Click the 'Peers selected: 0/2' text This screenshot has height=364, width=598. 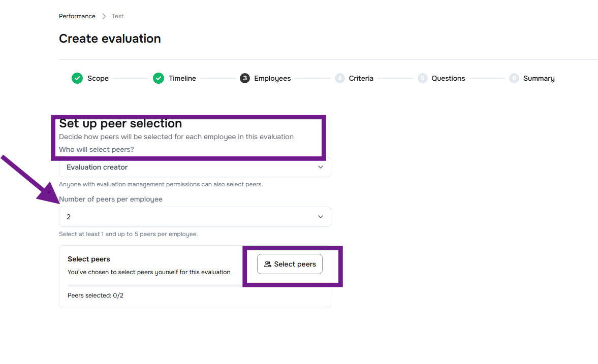(96, 295)
